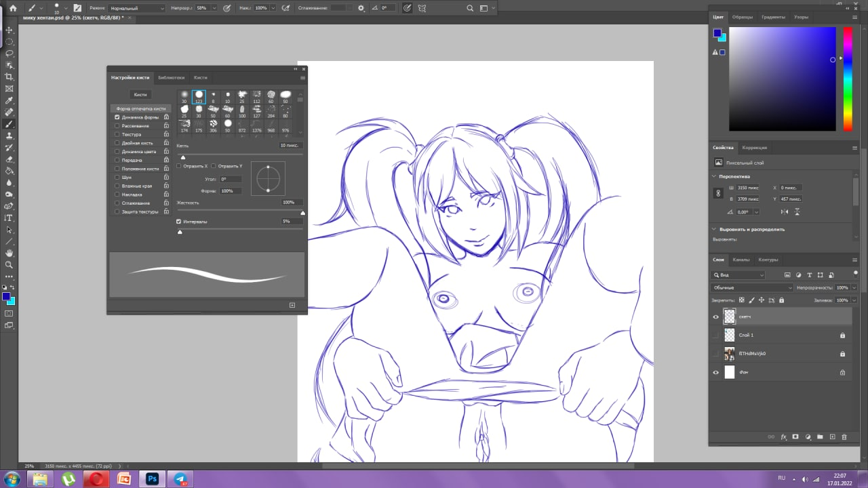This screenshot has width=868, height=488.
Task: Switch to the Коррекция tab
Action: [x=755, y=148]
